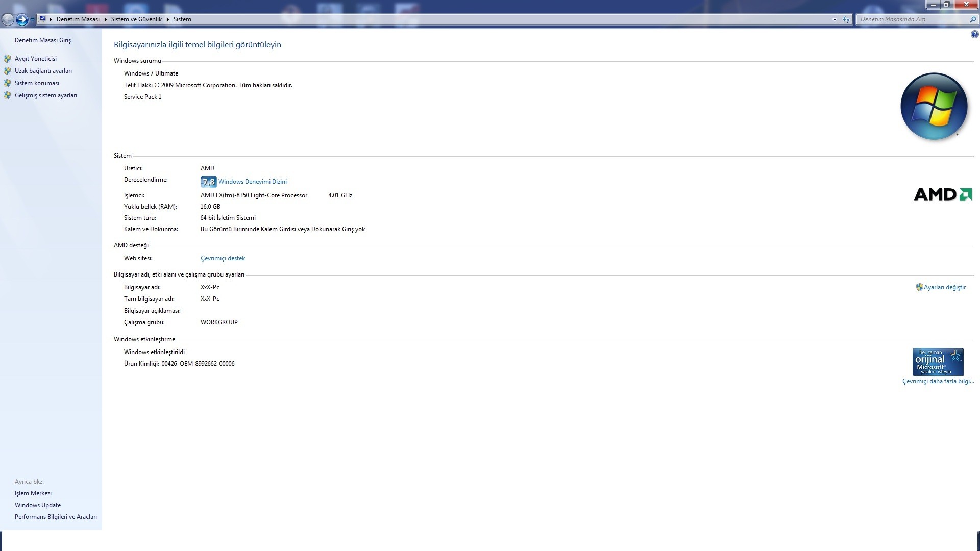Click shield icon beside Ayarları değiştir
980x551 pixels.
coord(919,287)
